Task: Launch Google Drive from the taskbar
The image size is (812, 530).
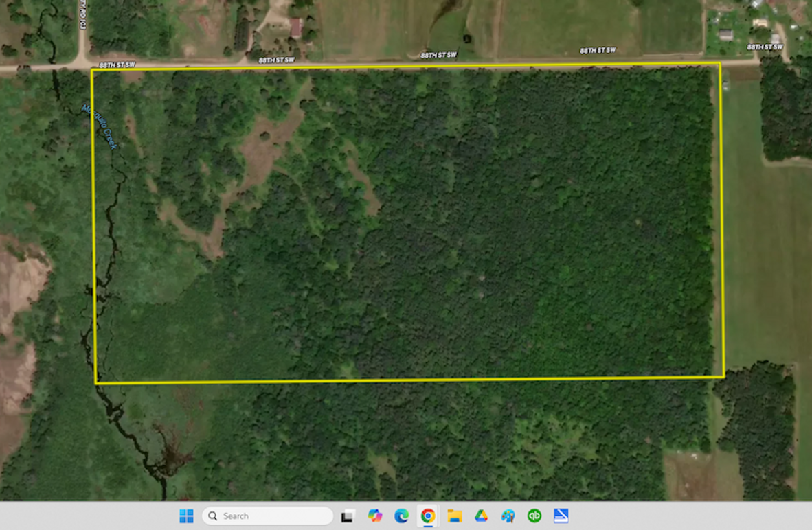Action: pyautogui.click(x=481, y=516)
